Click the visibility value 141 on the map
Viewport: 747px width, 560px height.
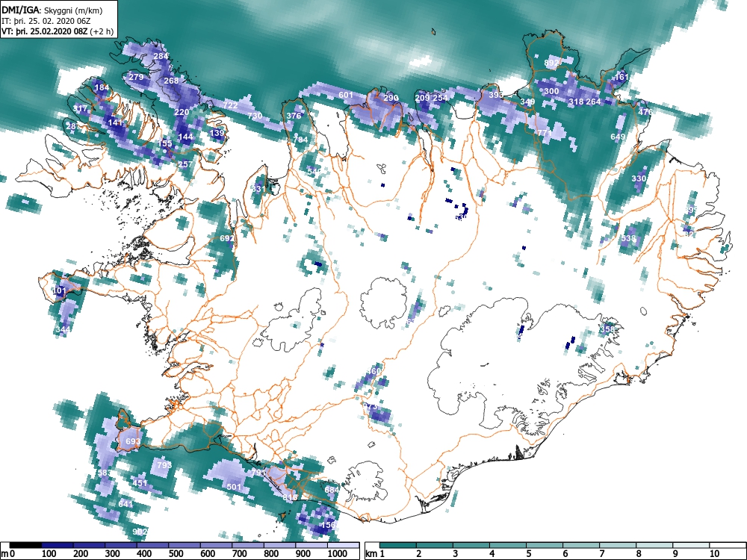pos(115,122)
